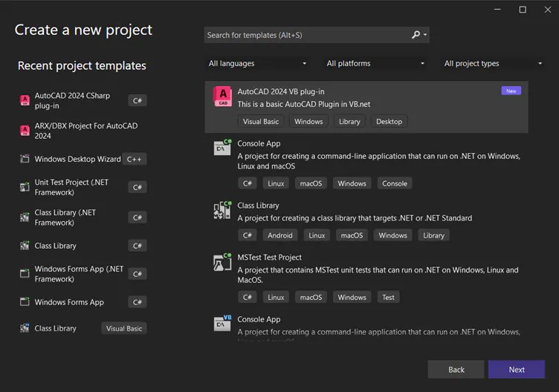Select Windows Forms App C# recent template
This screenshot has width=559, height=392.
pos(83,302)
